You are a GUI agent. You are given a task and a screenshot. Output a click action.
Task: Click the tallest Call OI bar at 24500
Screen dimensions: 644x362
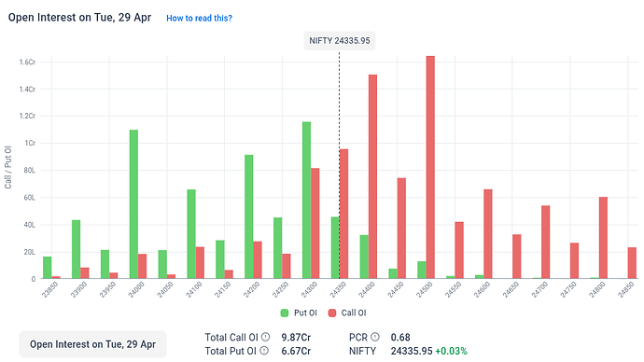430,167
